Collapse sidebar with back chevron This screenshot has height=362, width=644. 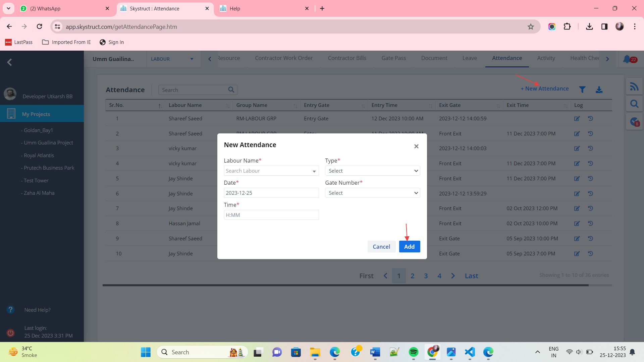[10, 62]
